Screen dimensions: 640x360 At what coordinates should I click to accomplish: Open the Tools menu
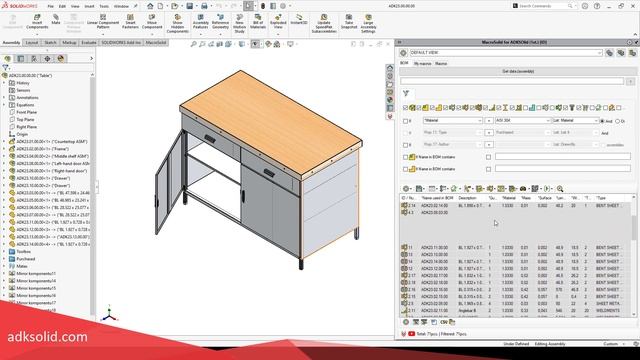[x=104, y=6]
